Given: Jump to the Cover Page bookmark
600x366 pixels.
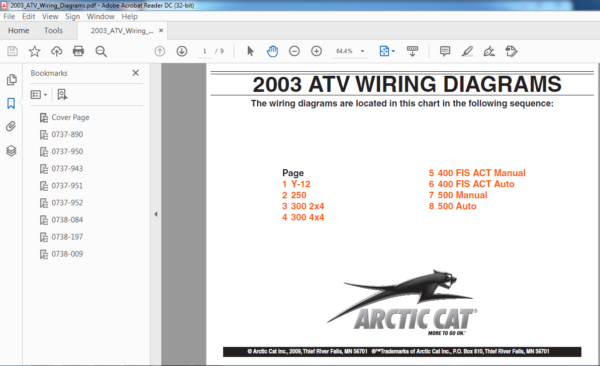Looking at the screenshot, I should point(70,118).
